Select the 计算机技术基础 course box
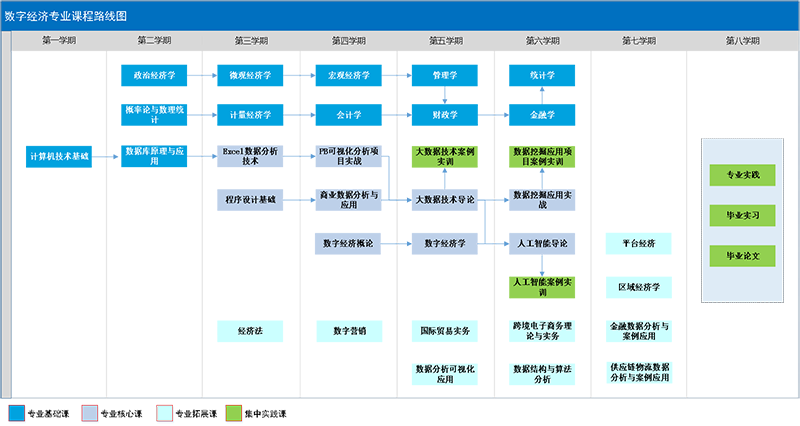The height and width of the screenshot is (426, 800). pos(59,157)
